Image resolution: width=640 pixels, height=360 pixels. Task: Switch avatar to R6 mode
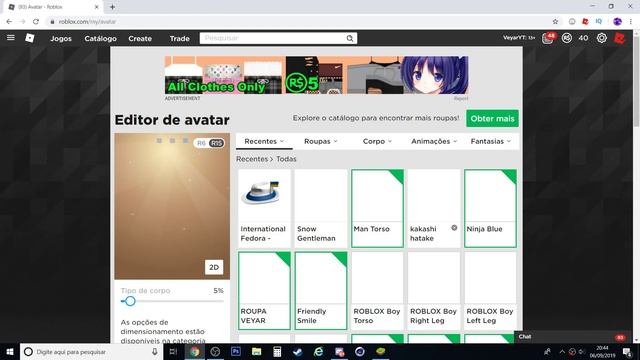[201, 143]
